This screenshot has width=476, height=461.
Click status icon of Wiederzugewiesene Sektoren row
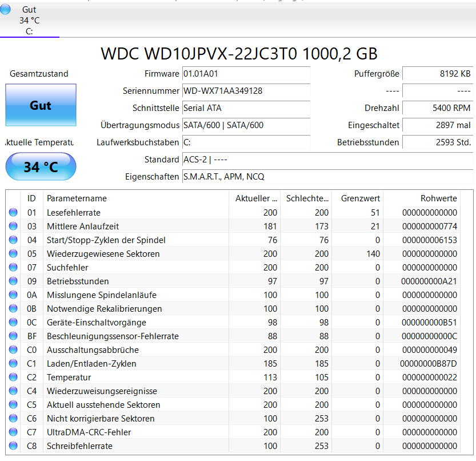pyautogui.click(x=13, y=253)
